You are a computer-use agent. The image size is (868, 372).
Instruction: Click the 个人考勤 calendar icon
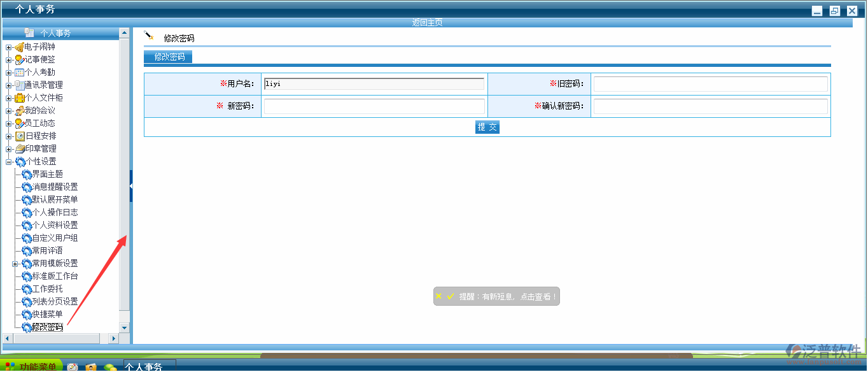coord(19,73)
